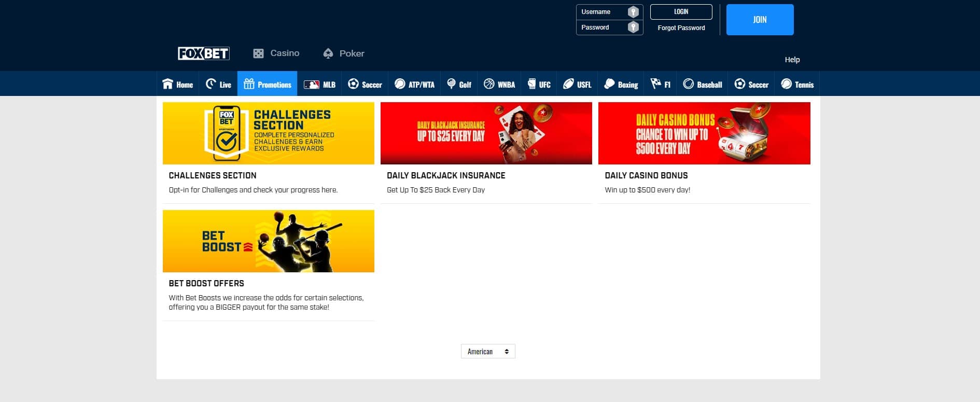Click the Baseball icon
Image resolution: width=980 pixels, height=402 pixels.
(688, 84)
